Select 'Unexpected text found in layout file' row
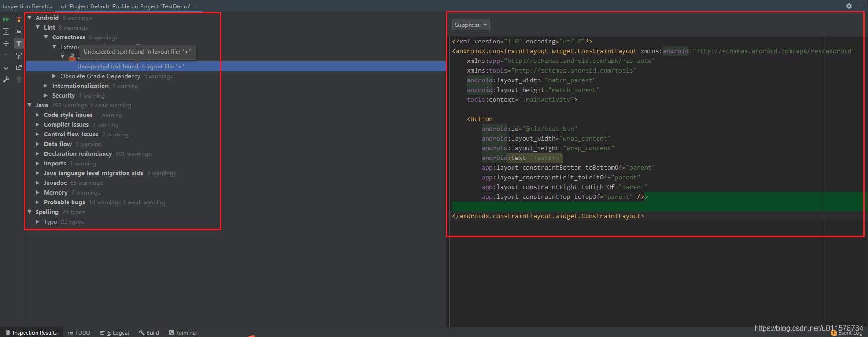This screenshot has height=337, width=868. [x=236, y=66]
